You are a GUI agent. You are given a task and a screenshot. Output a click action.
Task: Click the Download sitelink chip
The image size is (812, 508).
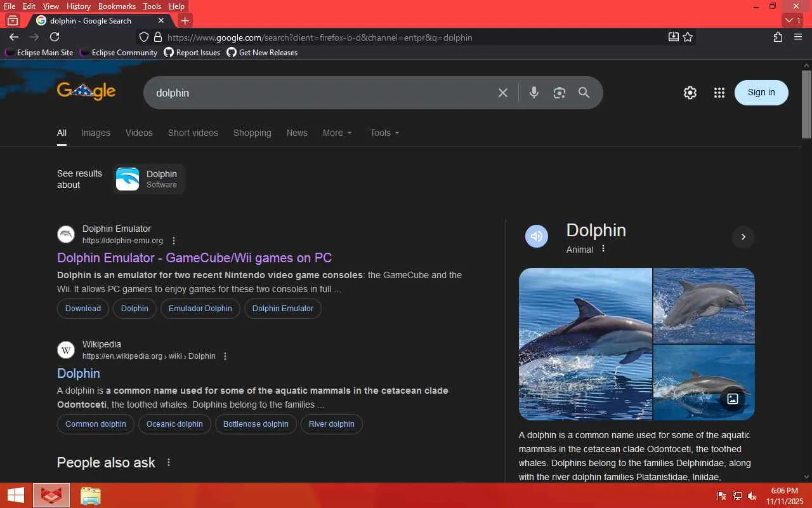click(x=83, y=309)
